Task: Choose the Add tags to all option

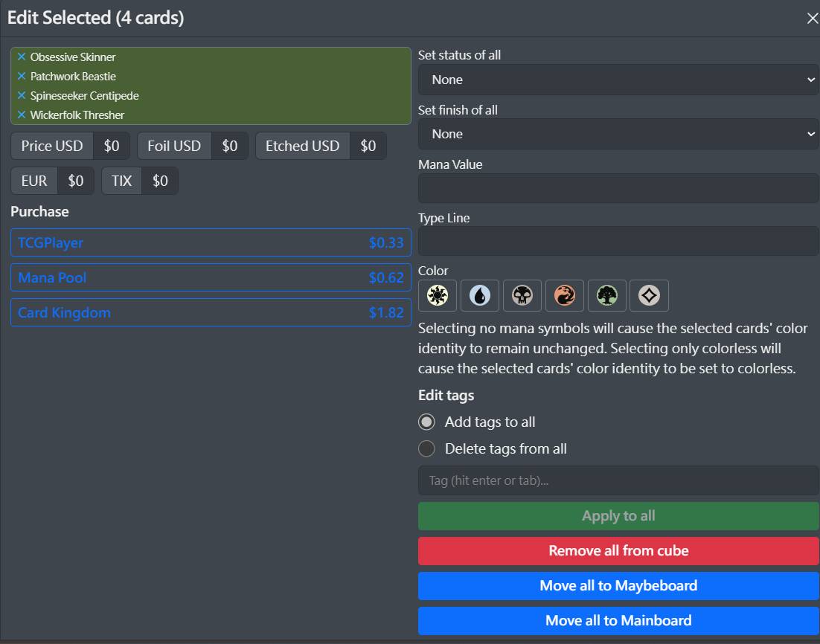Action: click(426, 422)
